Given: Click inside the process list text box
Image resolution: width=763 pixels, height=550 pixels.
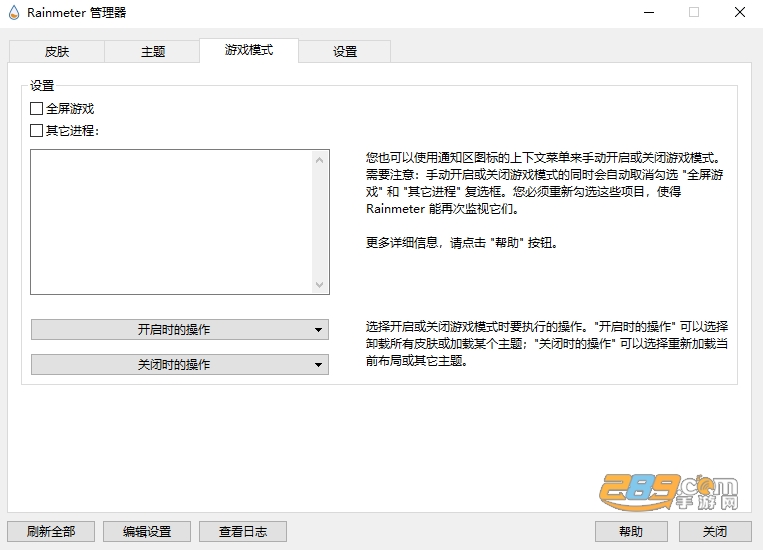Looking at the screenshot, I should (171, 222).
